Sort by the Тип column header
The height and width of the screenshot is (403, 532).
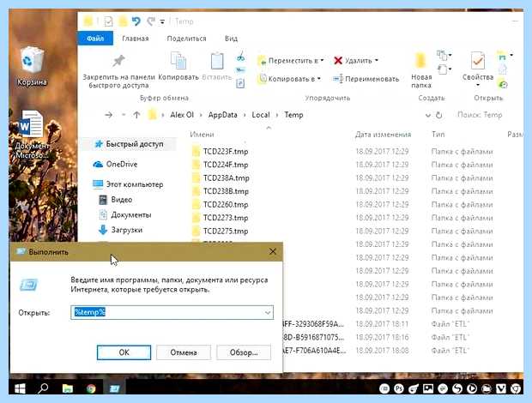click(x=438, y=135)
